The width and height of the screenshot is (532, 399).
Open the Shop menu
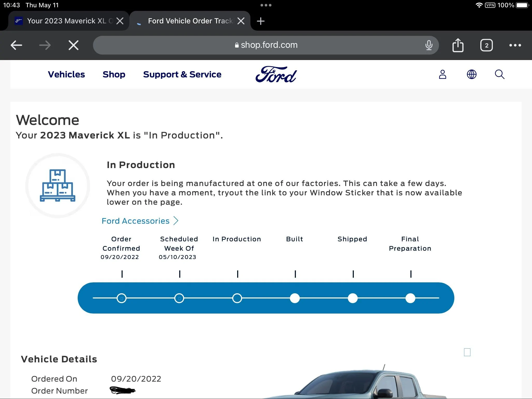[114, 74]
